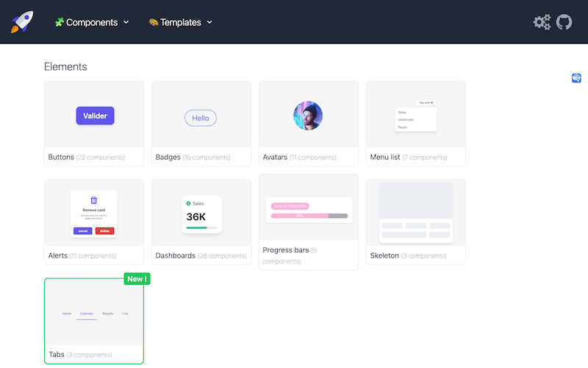Click the avatar photo thumbnail

(x=308, y=116)
